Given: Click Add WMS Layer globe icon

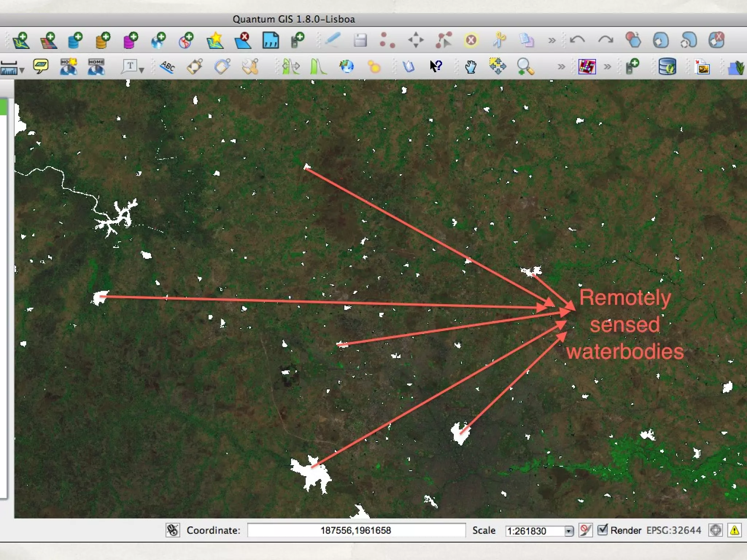Looking at the screenshot, I should pyautogui.click(x=158, y=40).
